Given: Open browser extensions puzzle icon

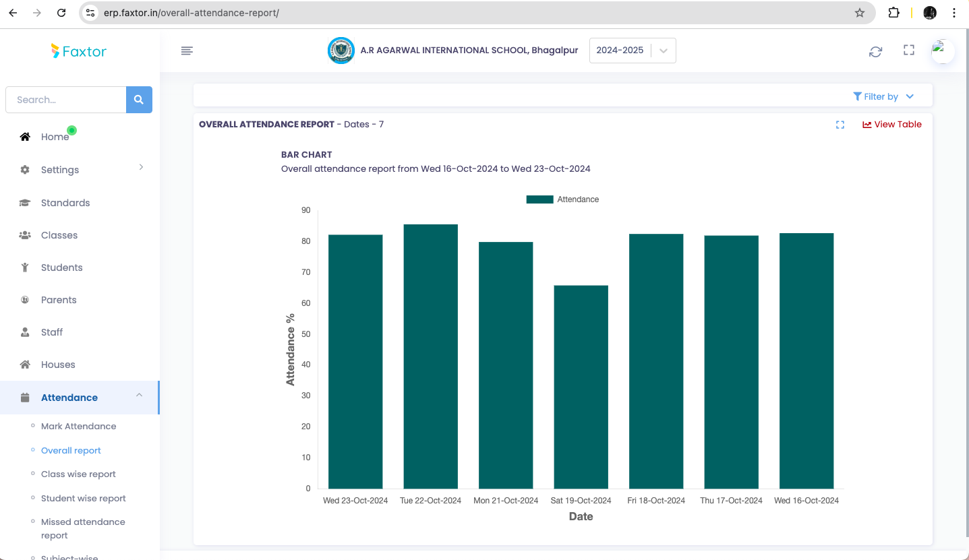Looking at the screenshot, I should click(893, 13).
